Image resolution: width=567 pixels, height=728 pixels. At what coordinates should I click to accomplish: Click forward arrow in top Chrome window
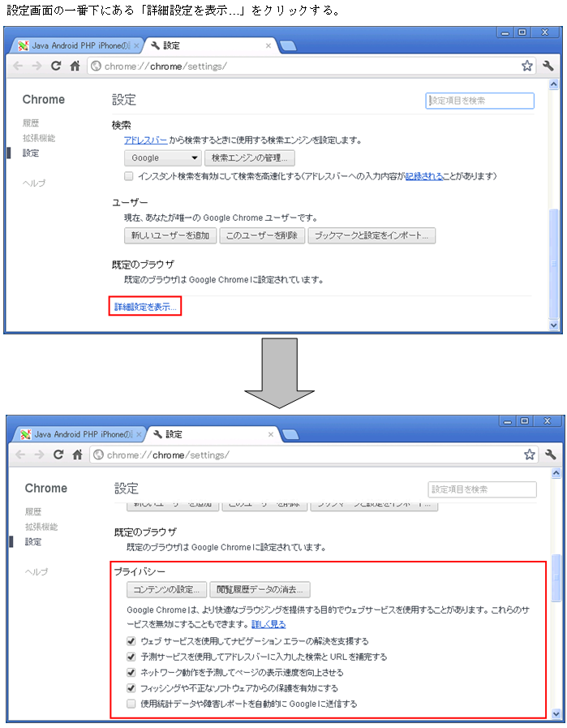point(37,66)
